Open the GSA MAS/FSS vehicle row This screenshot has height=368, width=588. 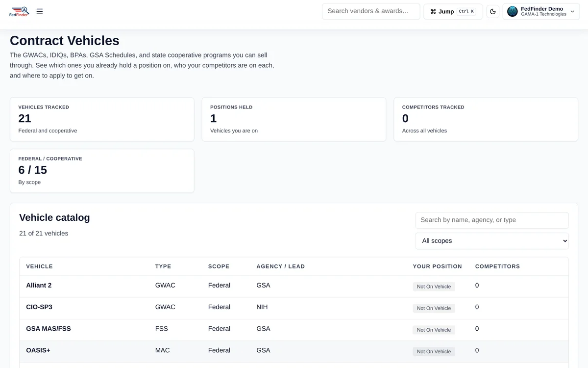tap(294, 330)
